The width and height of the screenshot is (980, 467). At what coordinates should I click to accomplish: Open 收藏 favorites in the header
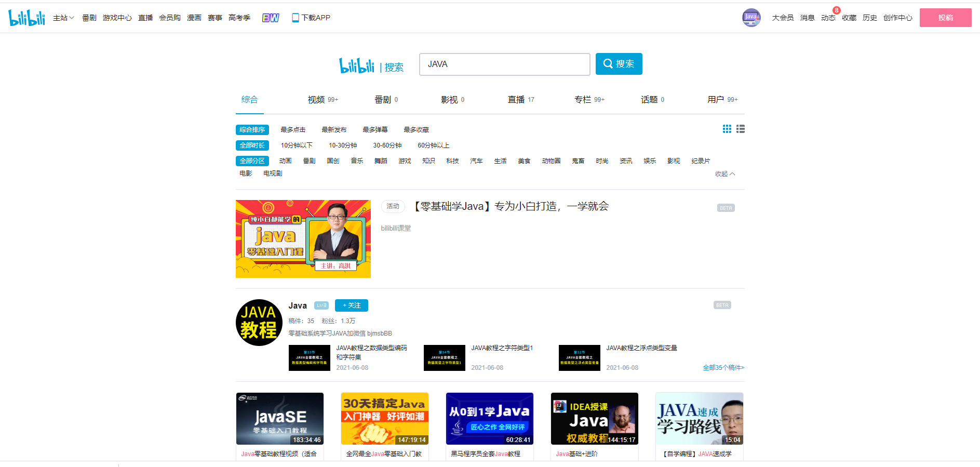(x=849, y=18)
